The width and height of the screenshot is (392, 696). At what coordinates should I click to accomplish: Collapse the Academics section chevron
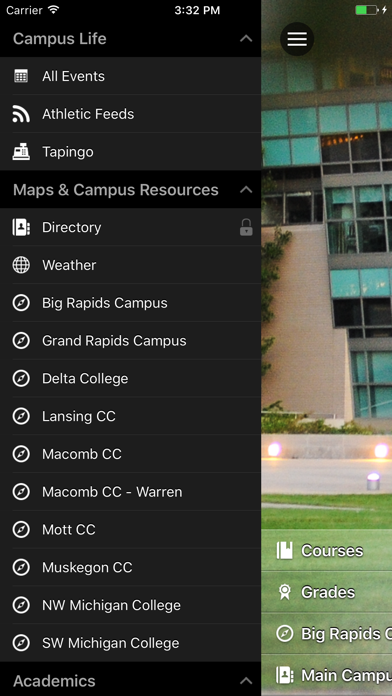click(x=246, y=680)
